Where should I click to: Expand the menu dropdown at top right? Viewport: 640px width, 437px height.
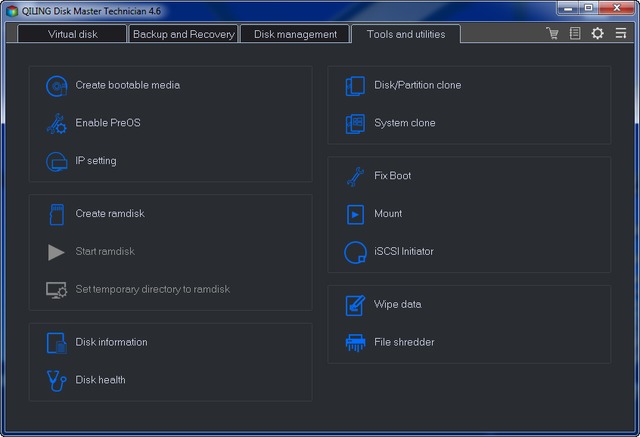[620, 34]
